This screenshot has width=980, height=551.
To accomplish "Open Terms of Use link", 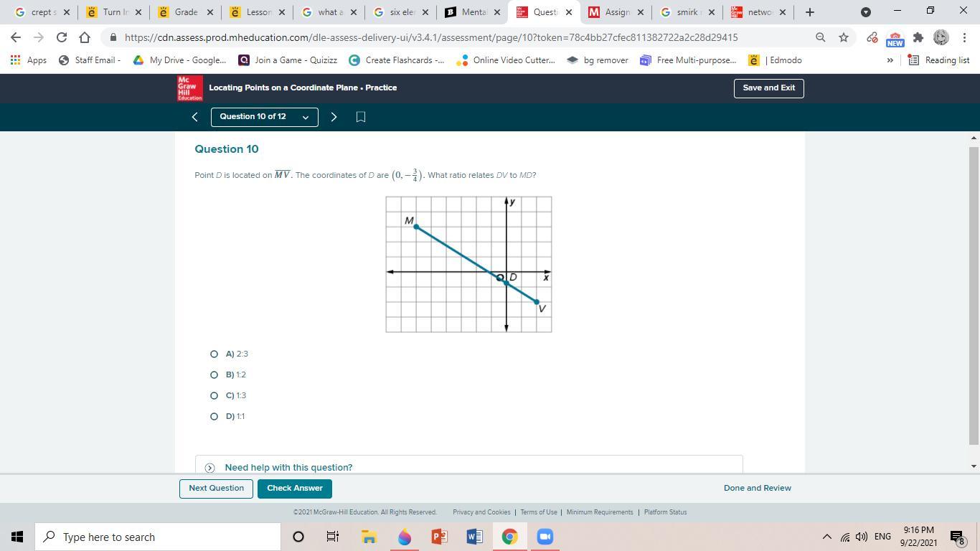I will 539,512.
